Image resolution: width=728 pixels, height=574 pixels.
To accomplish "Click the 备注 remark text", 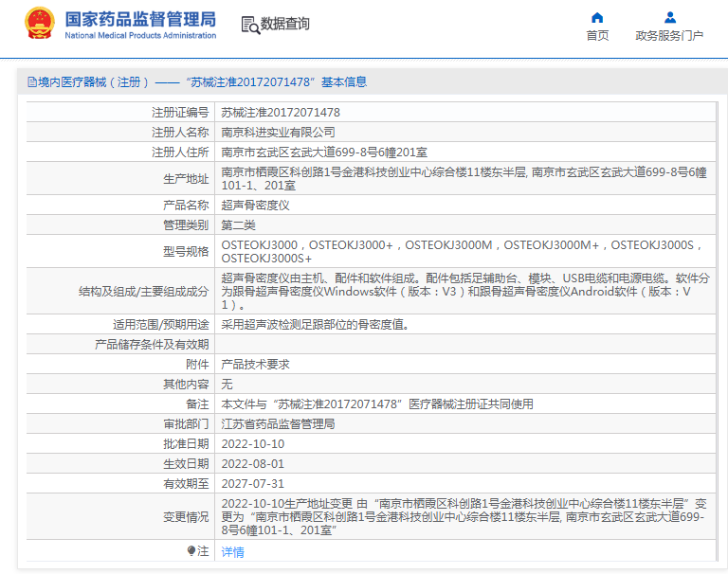I will pos(377,404).
